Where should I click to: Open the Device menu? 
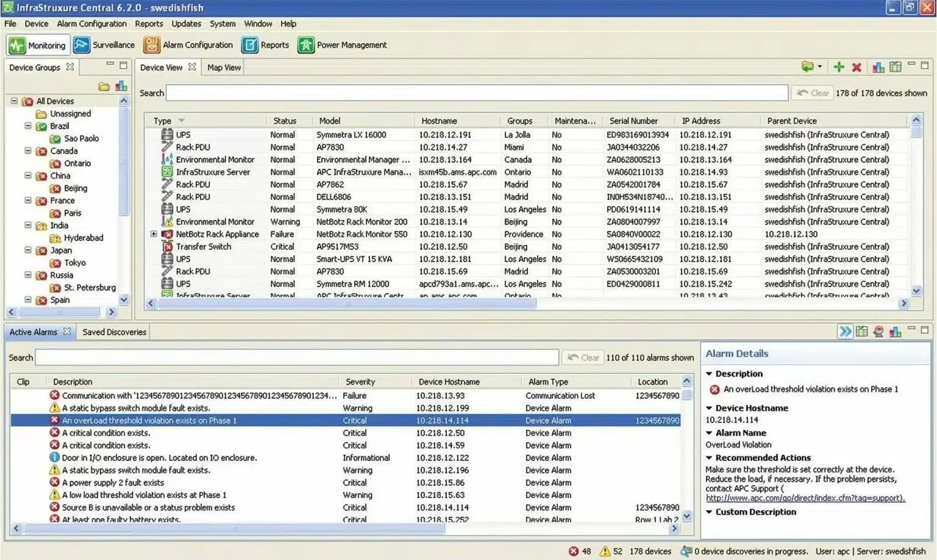(x=37, y=24)
